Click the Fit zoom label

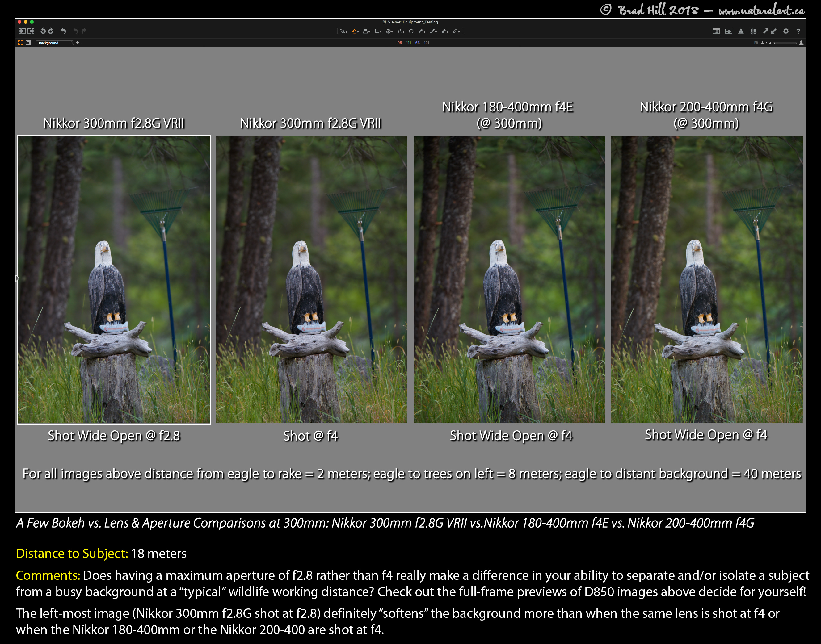[756, 43]
